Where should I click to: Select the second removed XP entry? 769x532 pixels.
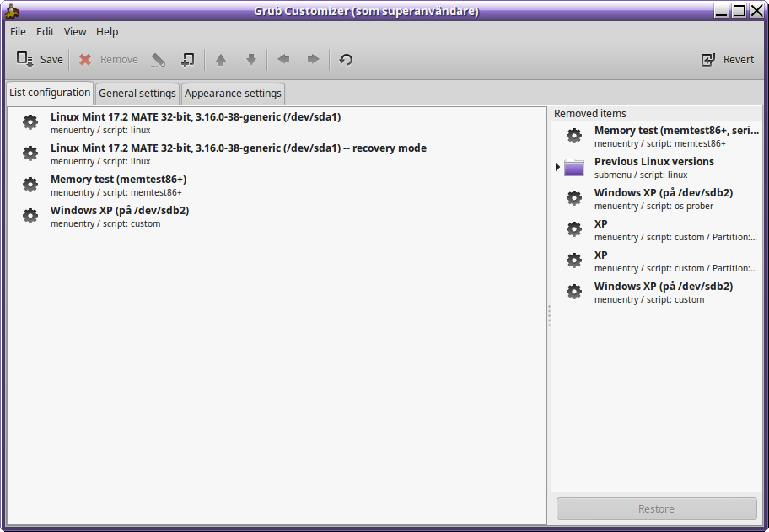(657, 261)
